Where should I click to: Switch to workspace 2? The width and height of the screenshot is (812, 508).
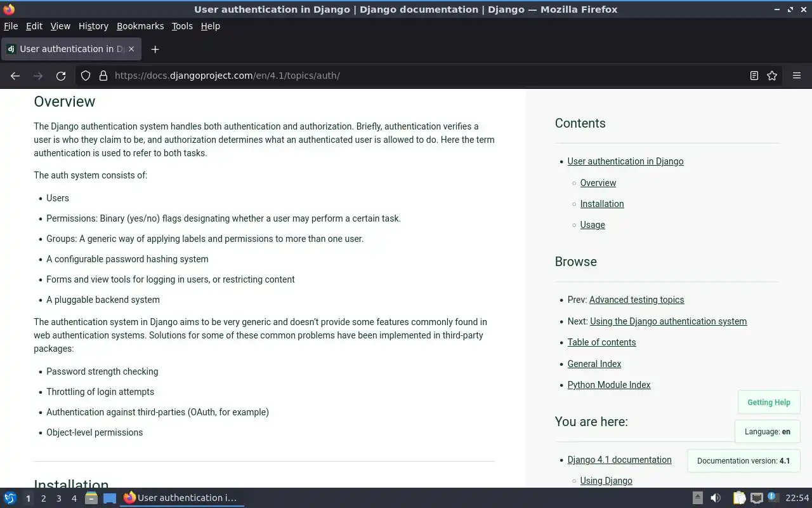click(x=43, y=498)
